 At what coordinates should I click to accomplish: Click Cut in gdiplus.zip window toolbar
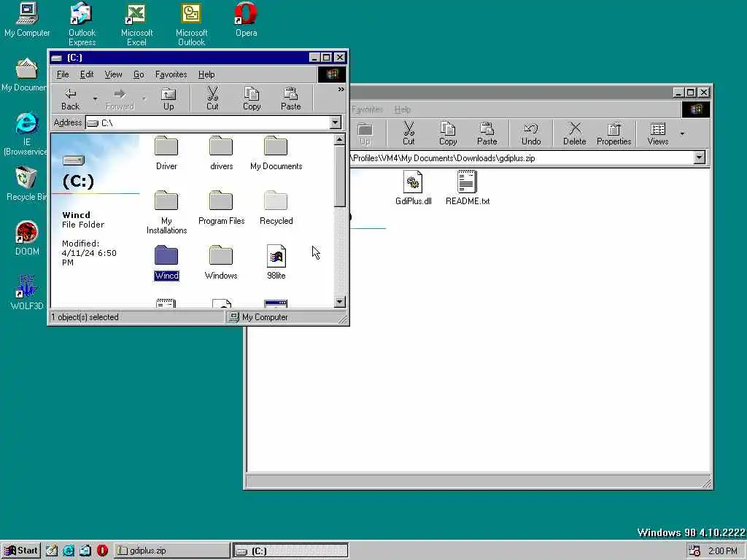(x=409, y=133)
